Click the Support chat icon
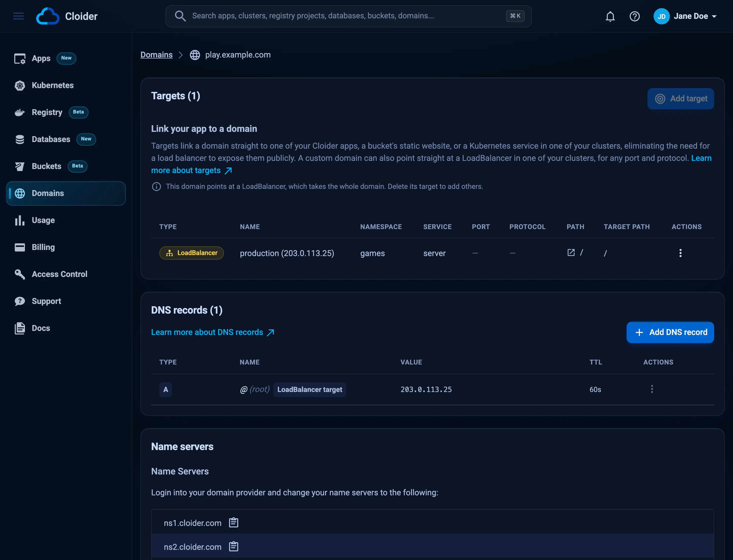The height and width of the screenshot is (560, 733). (x=20, y=301)
